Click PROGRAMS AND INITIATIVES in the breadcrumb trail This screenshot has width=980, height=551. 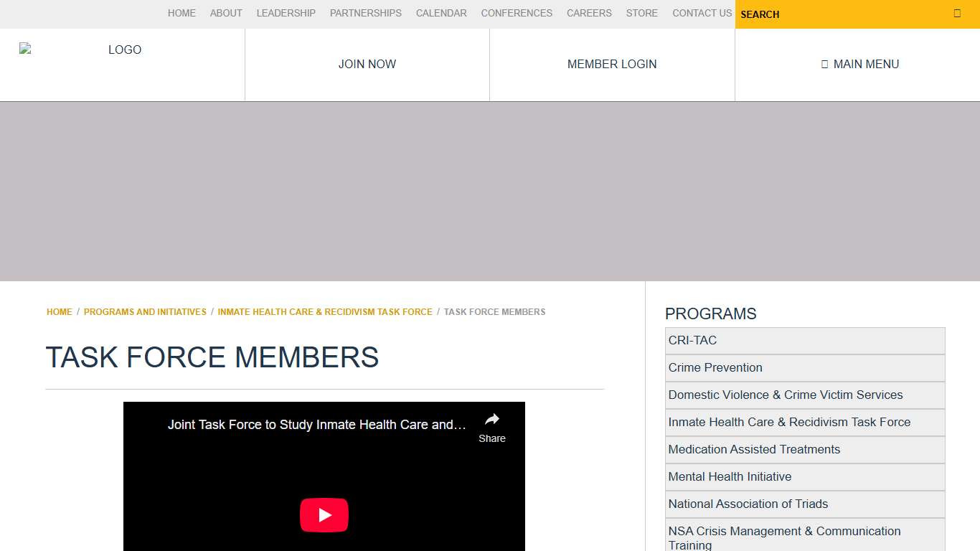point(145,311)
